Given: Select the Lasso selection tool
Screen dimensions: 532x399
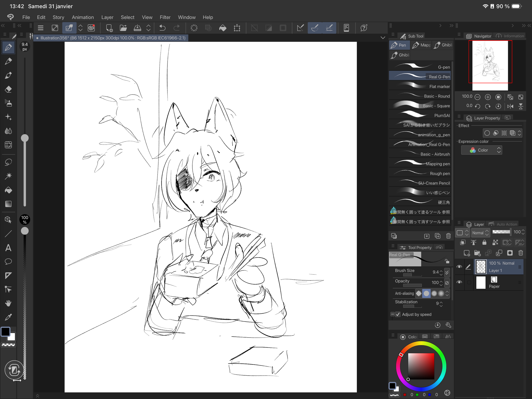Looking at the screenshot, I should click(8, 162).
